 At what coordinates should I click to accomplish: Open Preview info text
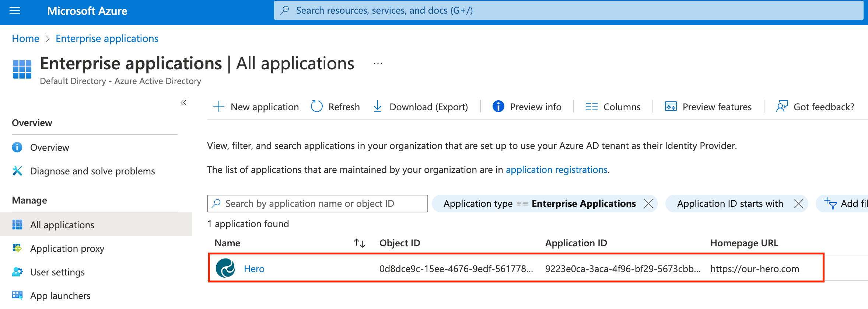click(x=536, y=107)
